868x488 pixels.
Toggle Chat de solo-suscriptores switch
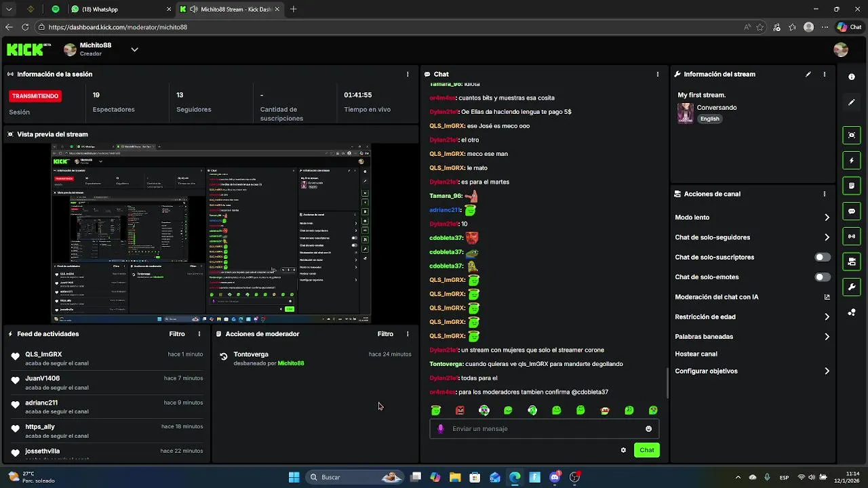tap(823, 258)
